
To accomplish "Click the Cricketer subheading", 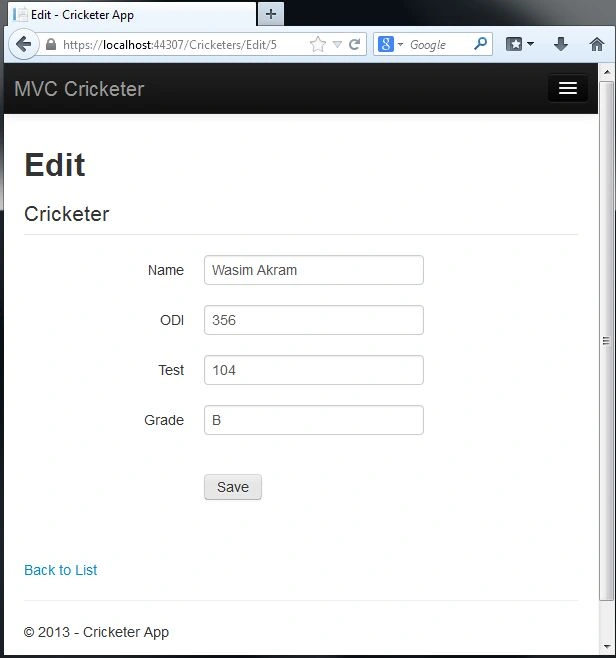I will [67, 214].
